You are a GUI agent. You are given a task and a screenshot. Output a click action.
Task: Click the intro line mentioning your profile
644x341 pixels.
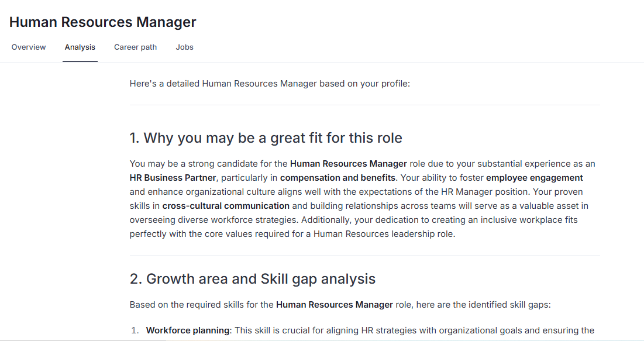pyautogui.click(x=270, y=84)
